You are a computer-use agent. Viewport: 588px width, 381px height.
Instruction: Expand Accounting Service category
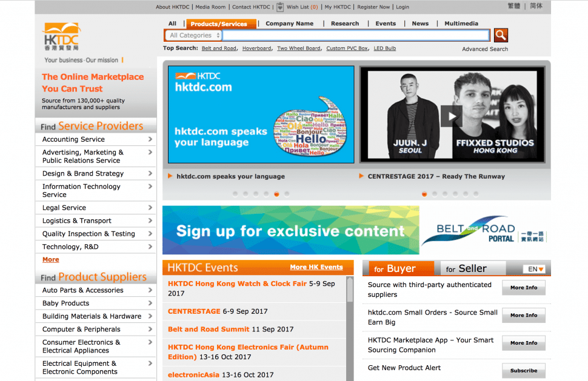[96, 139]
